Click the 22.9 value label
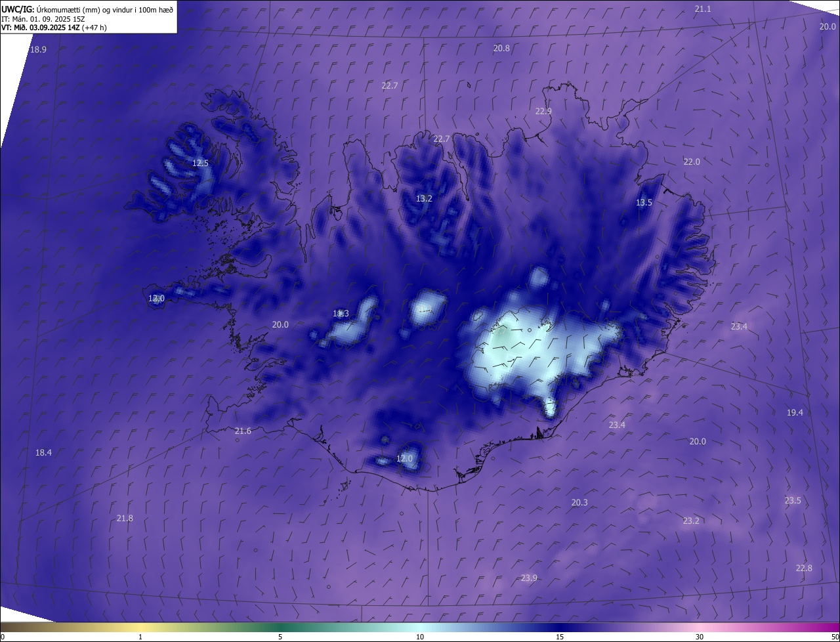Screen dimensions: 840x642 pyautogui.click(x=543, y=112)
